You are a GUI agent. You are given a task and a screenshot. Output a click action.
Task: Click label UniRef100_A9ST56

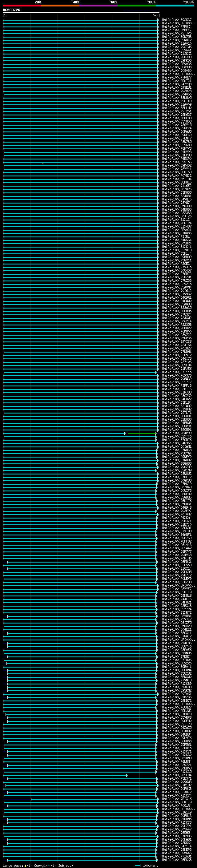pyautogui.click(x=176, y=162)
